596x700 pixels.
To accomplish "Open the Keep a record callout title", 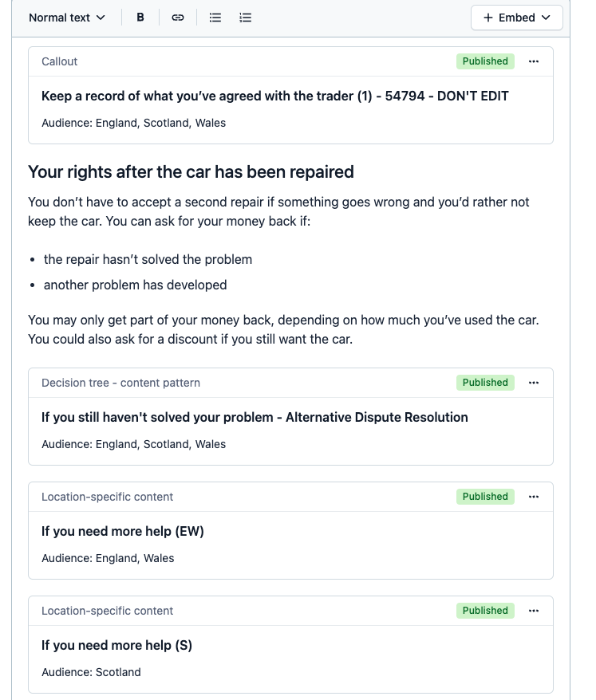I will [274, 96].
